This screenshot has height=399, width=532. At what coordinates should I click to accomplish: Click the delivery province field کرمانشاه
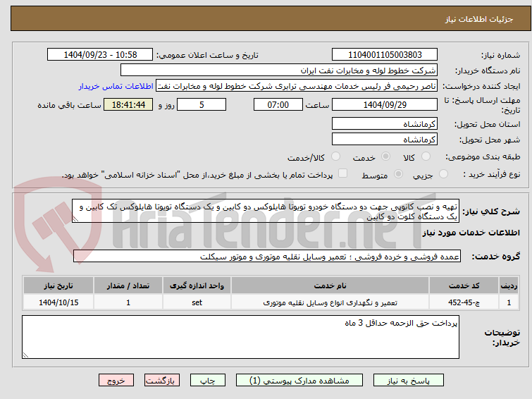tap(385, 124)
